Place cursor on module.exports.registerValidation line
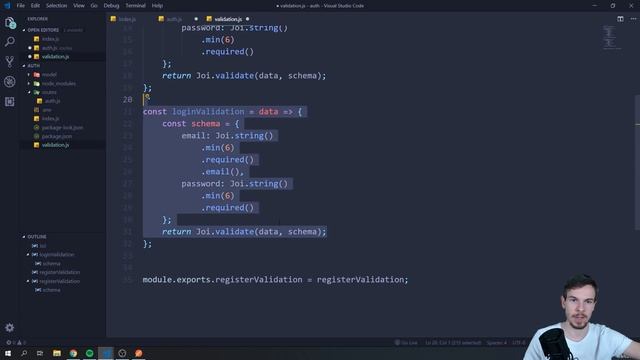Image resolution: width=640 pixels, height=360 pixels. [x=275, y=280]
